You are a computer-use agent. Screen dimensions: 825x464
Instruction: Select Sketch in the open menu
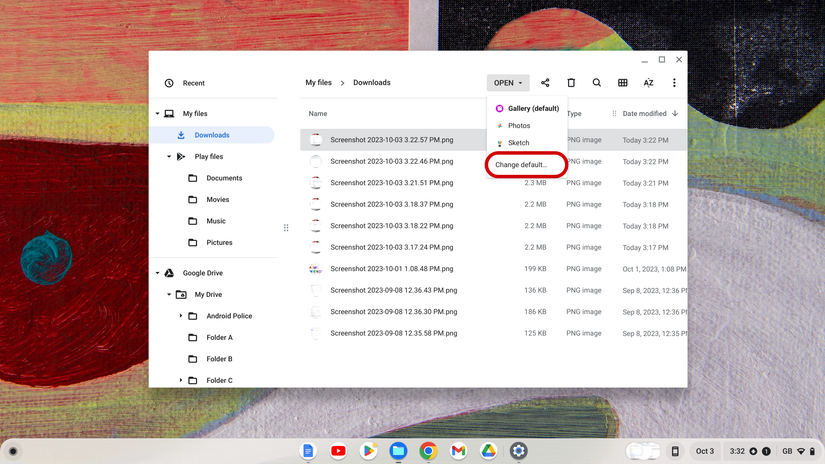(x=518, y=143)
